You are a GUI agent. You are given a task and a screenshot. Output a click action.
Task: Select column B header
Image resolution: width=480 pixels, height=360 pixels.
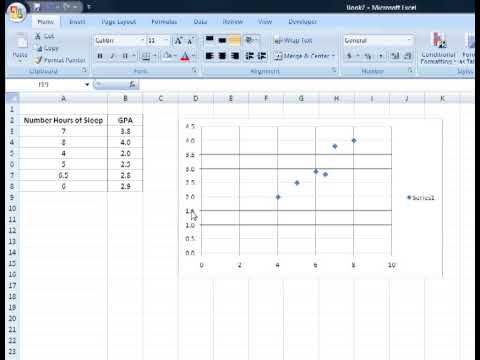125,98
